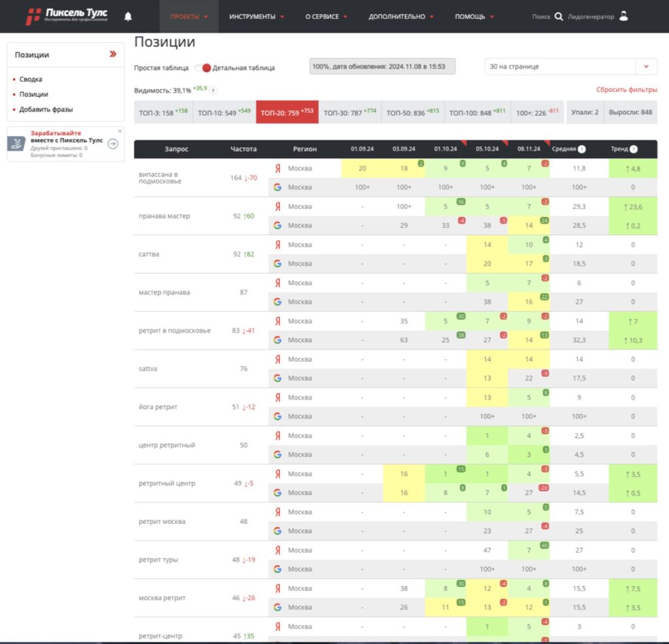The width and height of the screenshot is (669, 644).
Task: Open the user profile avatar icon
Action: 623,16
